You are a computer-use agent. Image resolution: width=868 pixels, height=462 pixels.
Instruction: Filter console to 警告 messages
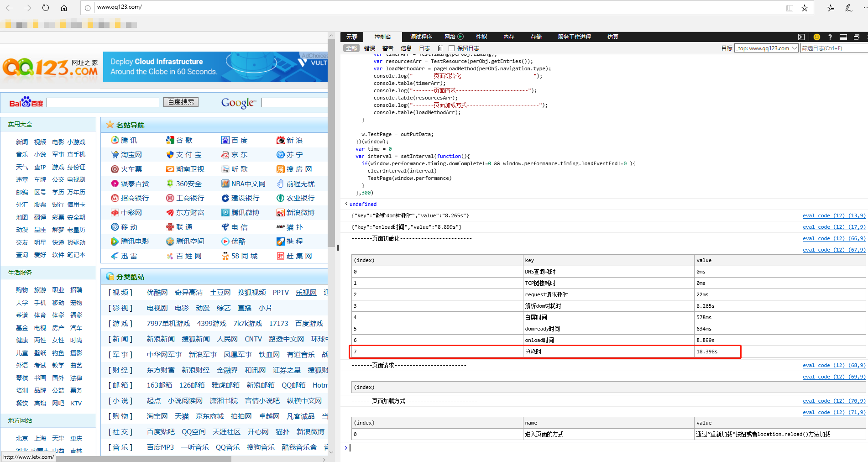(388, 48)
